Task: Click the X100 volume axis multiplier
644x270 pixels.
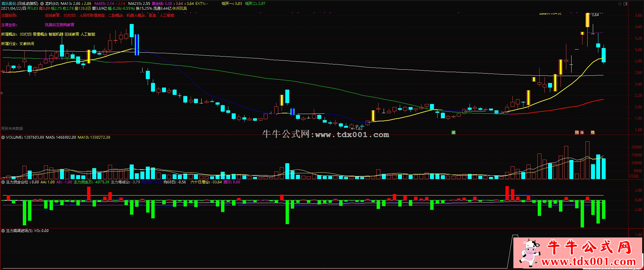Action: [x=634, y=177]
